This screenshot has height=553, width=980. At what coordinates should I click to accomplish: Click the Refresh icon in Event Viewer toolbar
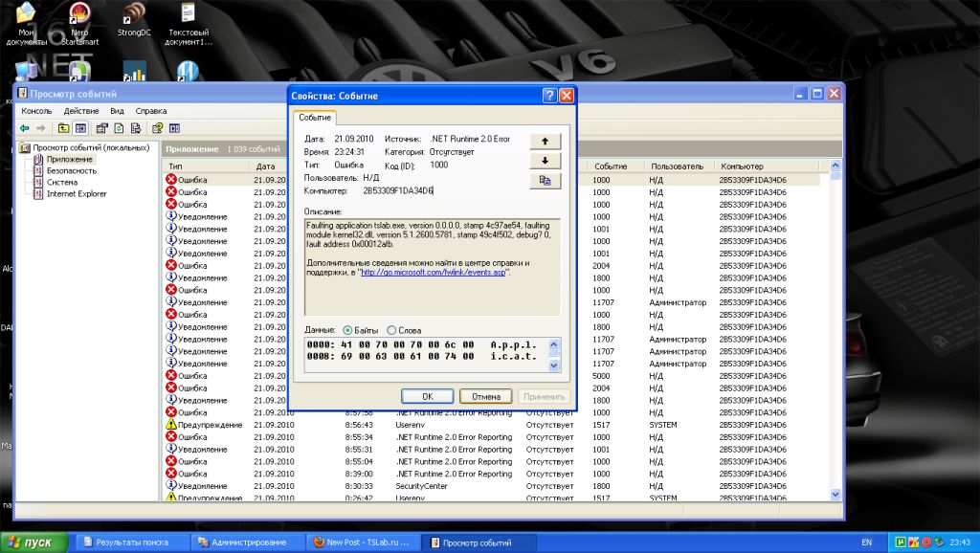[120, 128]
